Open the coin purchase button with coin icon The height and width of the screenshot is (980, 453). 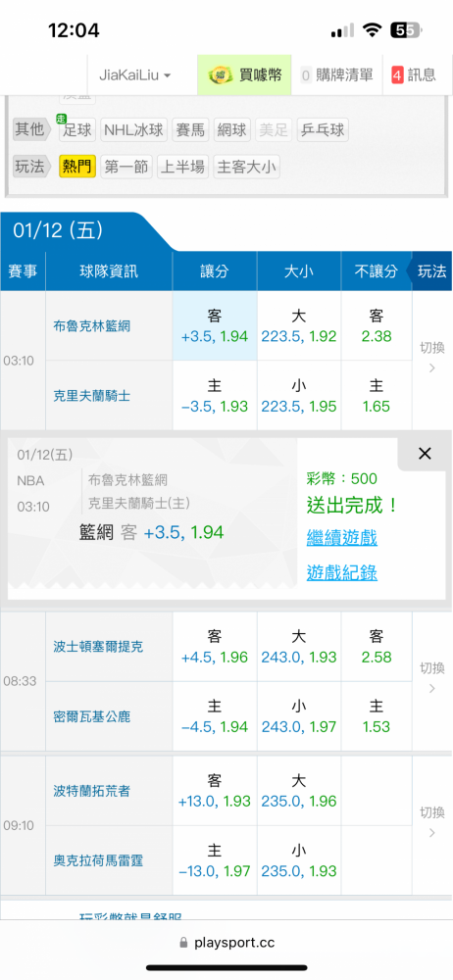tap(245, 75)
